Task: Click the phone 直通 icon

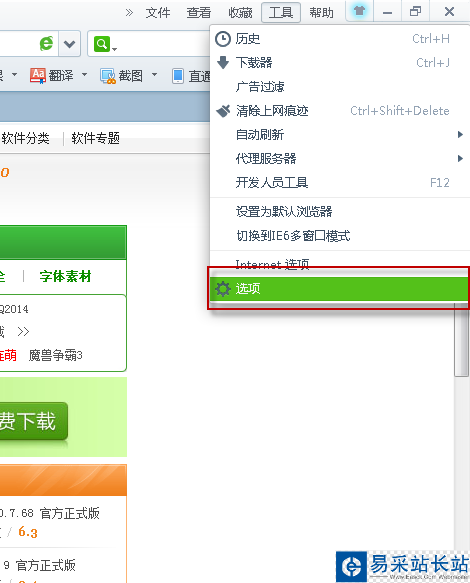Action: click(x=178, y=76)
